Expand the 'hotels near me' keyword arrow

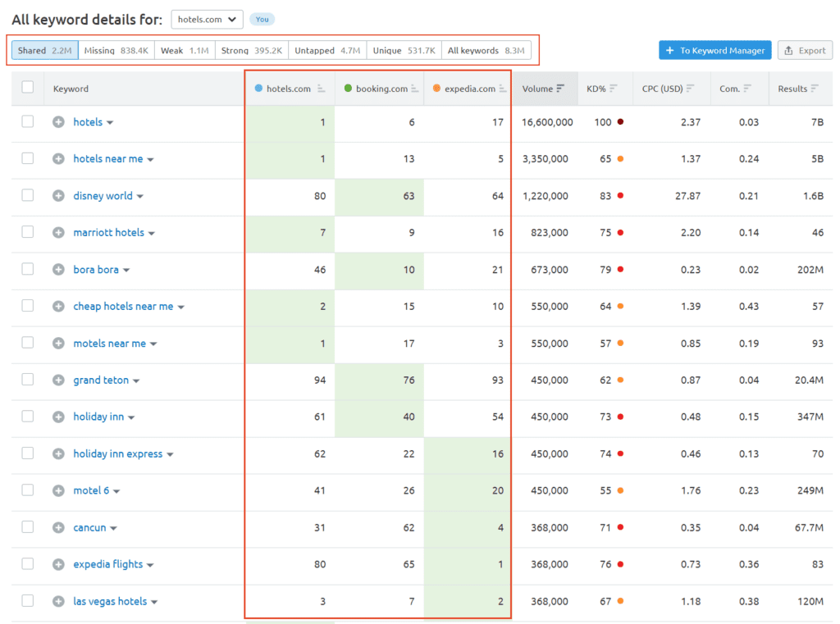151,160
